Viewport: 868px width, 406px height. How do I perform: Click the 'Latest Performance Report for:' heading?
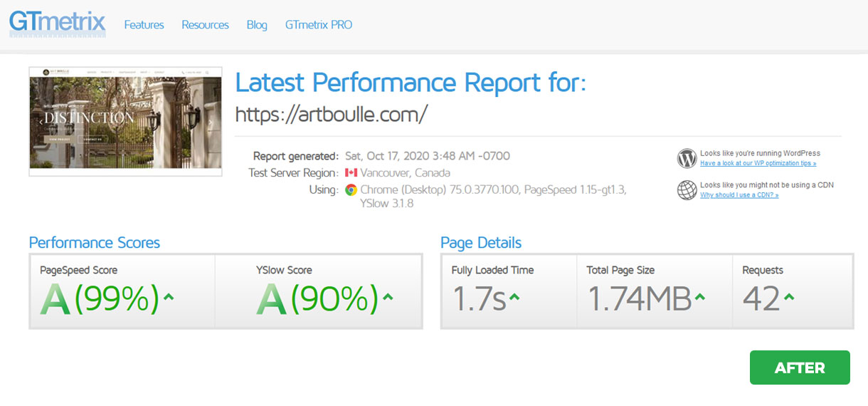click(411, 83)
